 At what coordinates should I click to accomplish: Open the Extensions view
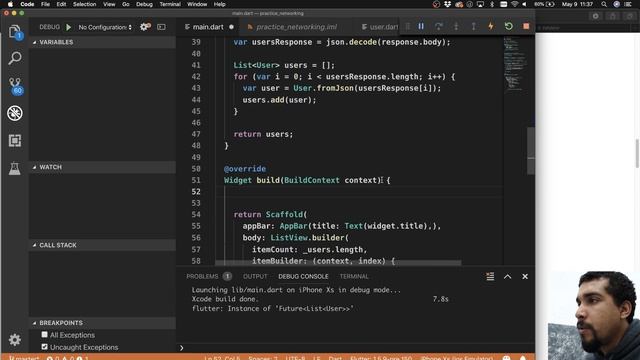[15, 140]
